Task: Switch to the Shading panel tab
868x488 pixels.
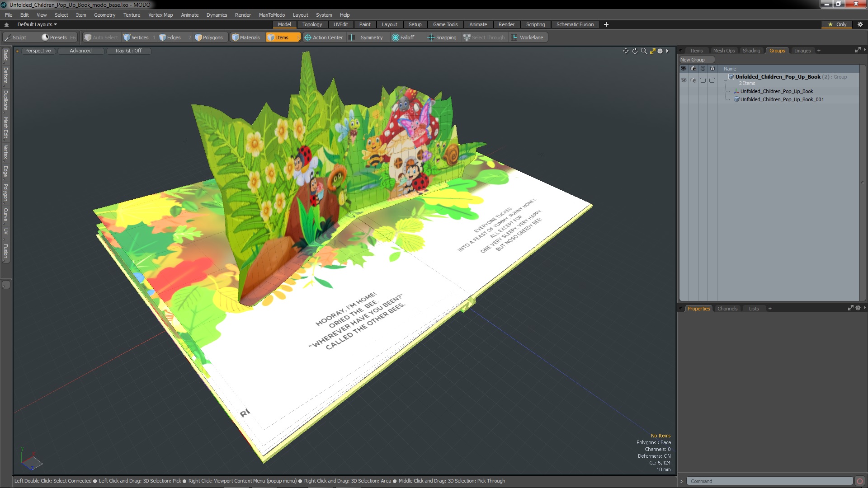Action: 751,51
